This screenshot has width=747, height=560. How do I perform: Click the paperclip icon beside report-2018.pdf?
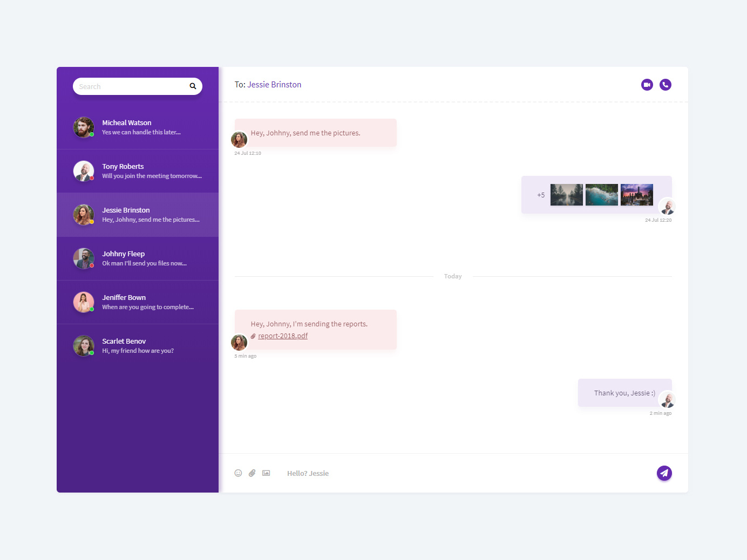tap(253, 336)
